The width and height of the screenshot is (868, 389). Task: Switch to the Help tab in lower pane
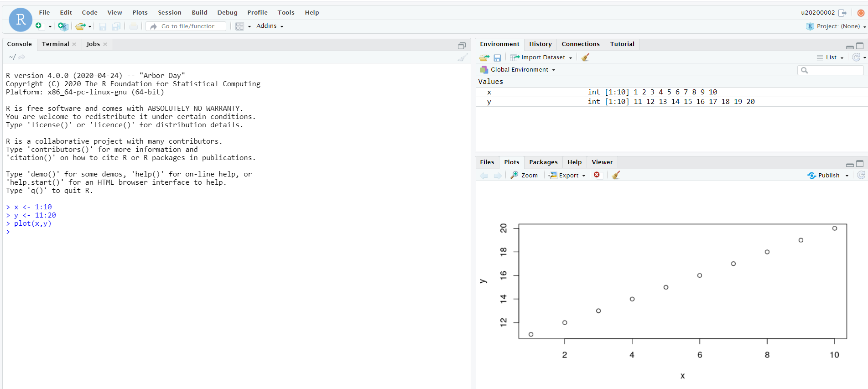tap(574, 162)
